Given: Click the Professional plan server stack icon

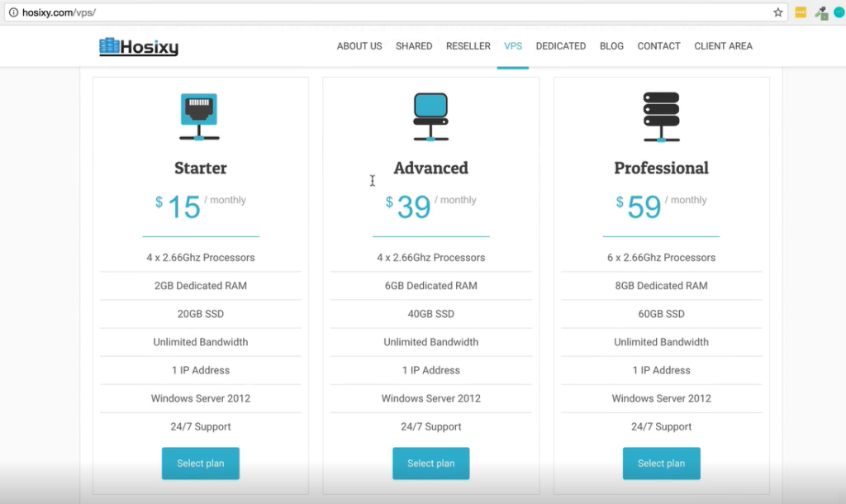Looking at the screenshot, I should coord(662,117).
